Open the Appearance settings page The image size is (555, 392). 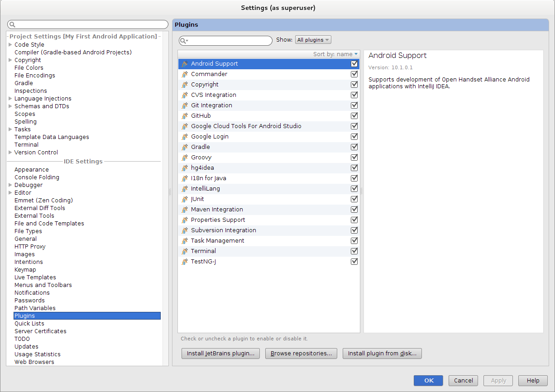pyautogui.click(x=32, y=170)
